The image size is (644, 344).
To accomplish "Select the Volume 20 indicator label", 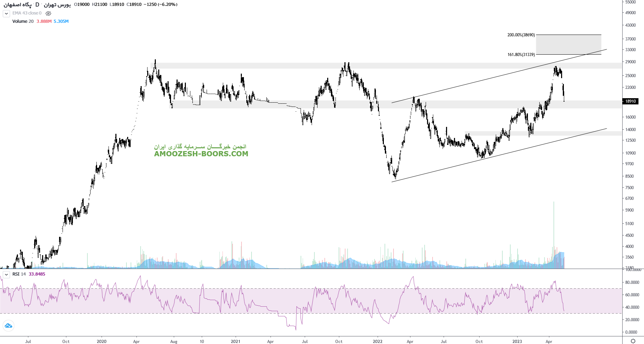I will tap(23, 21).
